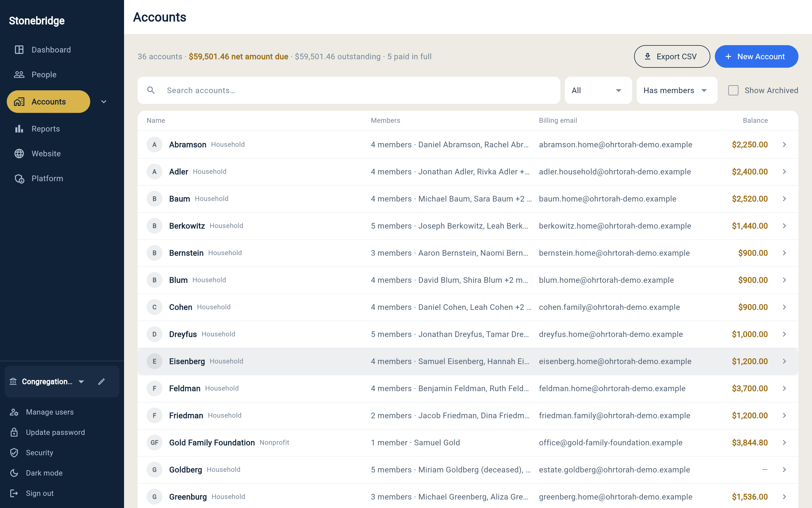Open the Dashboard menu item
This screenshot has width=812, height=508.
(51, 50)
